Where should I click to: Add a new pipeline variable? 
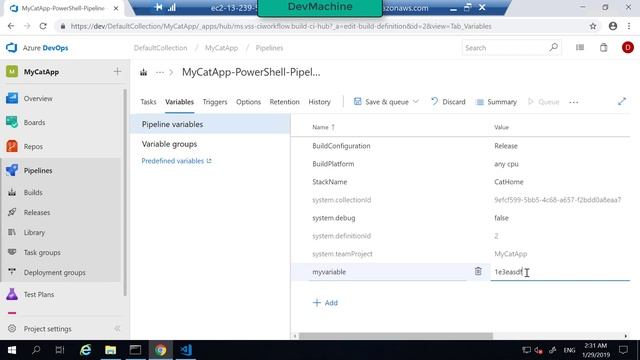tap(325, 302)
